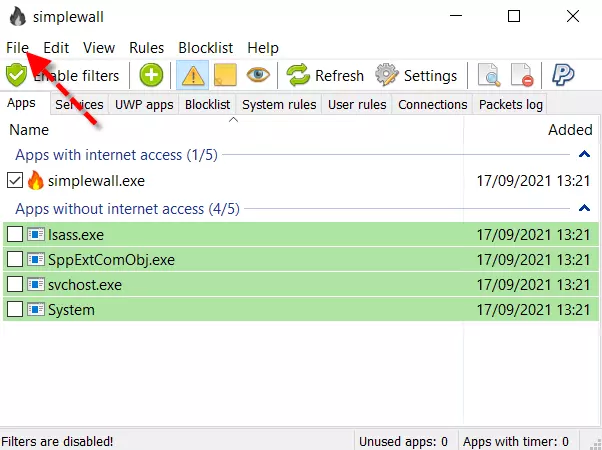Enable the svchost.exe checkbox
This screenshot has height=450, width=602.
coord(15,284)
